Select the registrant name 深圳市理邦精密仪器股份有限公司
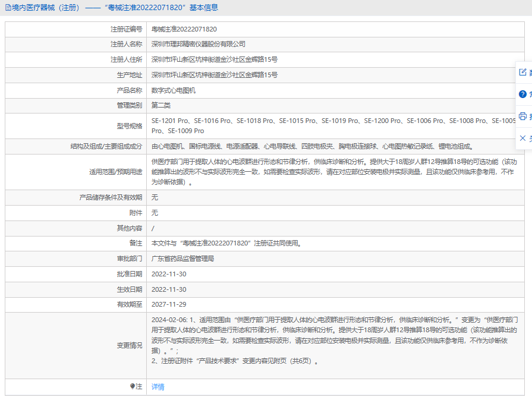 (199, 44)
